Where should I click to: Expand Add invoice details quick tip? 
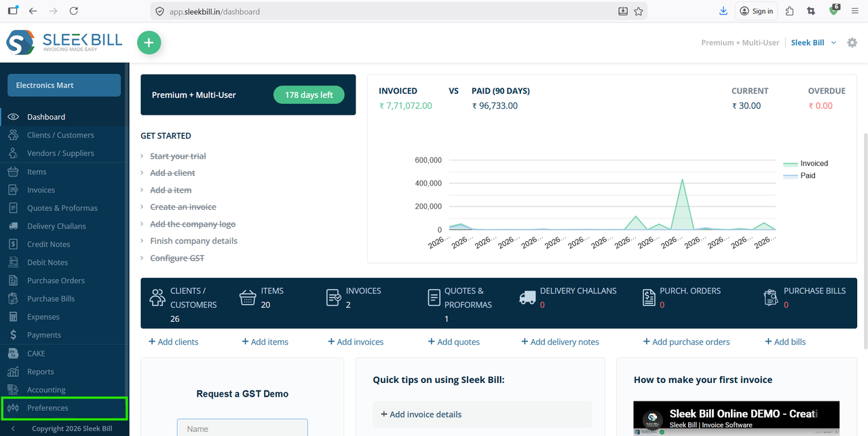click(x=482, y=414)
